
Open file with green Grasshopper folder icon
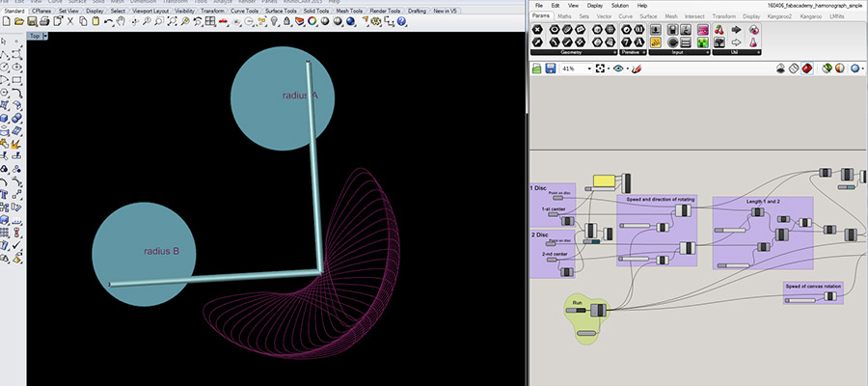tap(536, 69)
